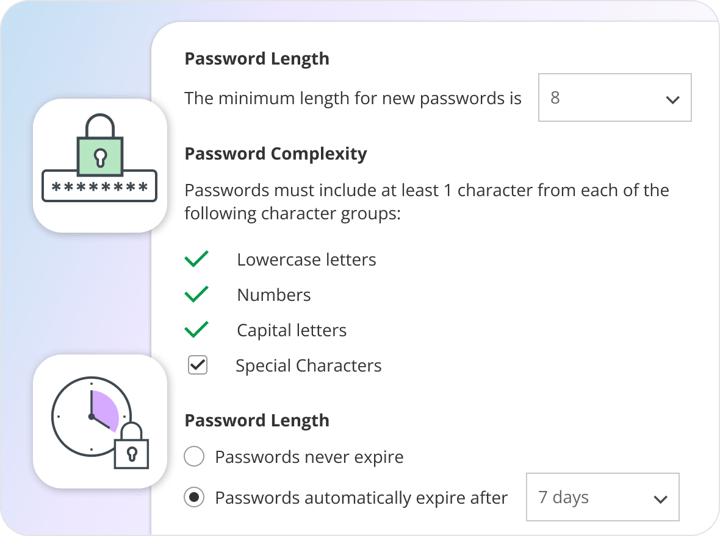Toggle the Special Characters checkbox
This screenshot has height=536, width=720.
pos(198,366)
